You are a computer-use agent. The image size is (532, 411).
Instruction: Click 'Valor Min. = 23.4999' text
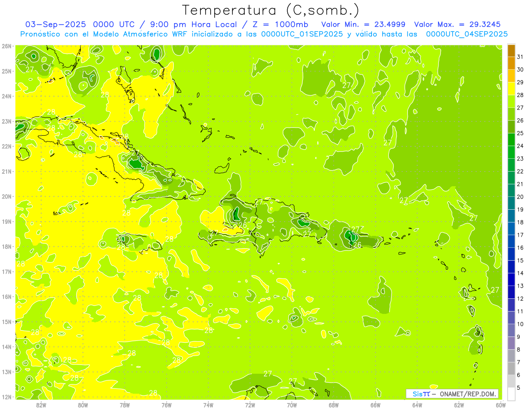[x=364, y=24]
